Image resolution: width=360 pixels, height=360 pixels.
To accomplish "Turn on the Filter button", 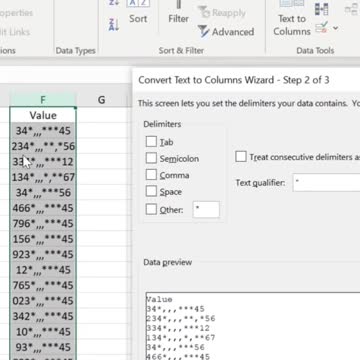I will pos(178,13).
